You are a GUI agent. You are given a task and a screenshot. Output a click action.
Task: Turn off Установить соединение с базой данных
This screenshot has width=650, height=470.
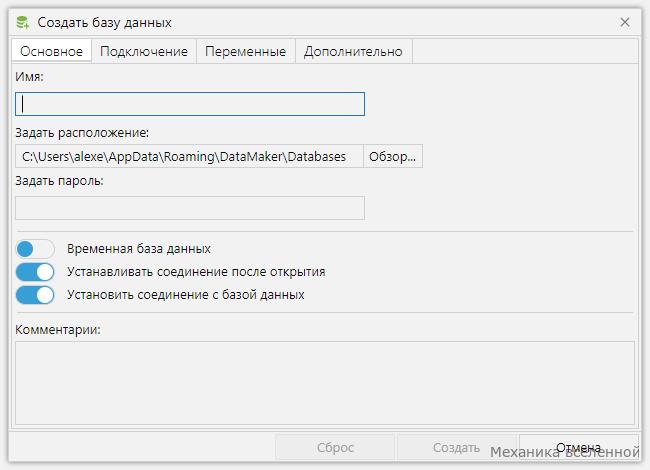[35, 295]
